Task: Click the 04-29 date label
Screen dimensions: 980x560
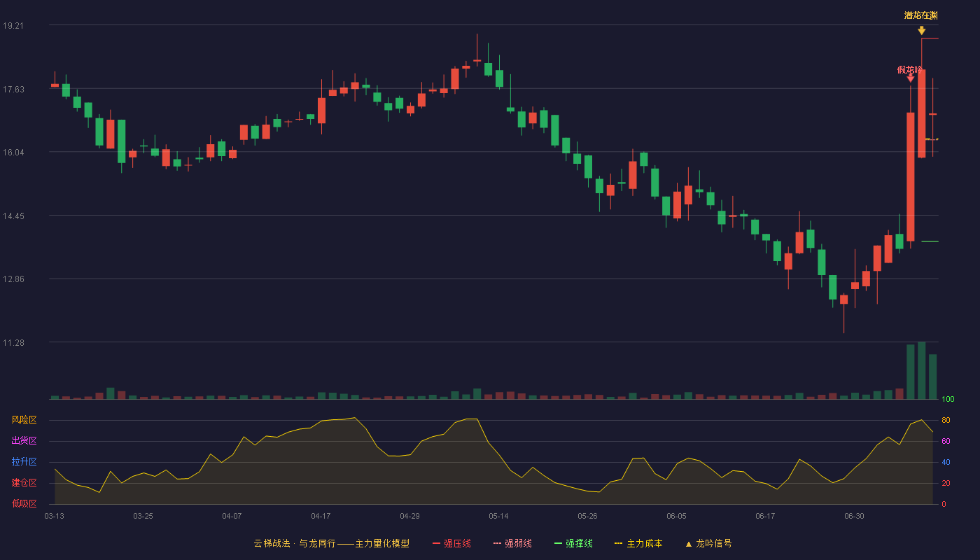Action: (x=409, y=516)
